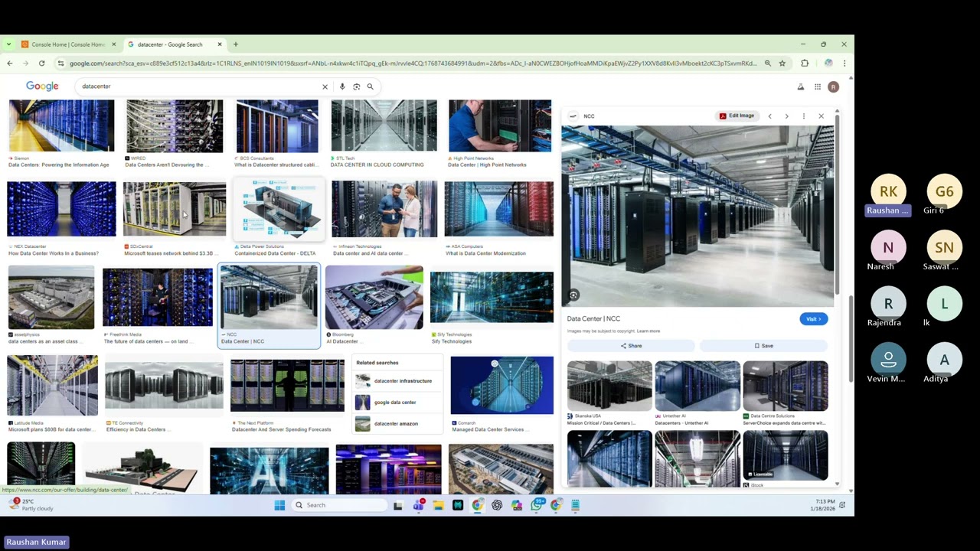This screenshot has height=551, width=980.
Task: Open the Chrome extensions puzzle icon
Action: coord(805,64)
